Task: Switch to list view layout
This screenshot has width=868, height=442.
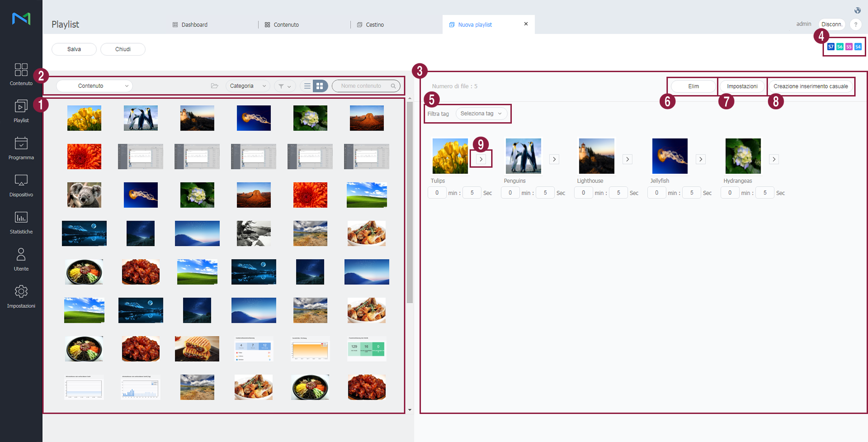Action: (x=308, y=86)
